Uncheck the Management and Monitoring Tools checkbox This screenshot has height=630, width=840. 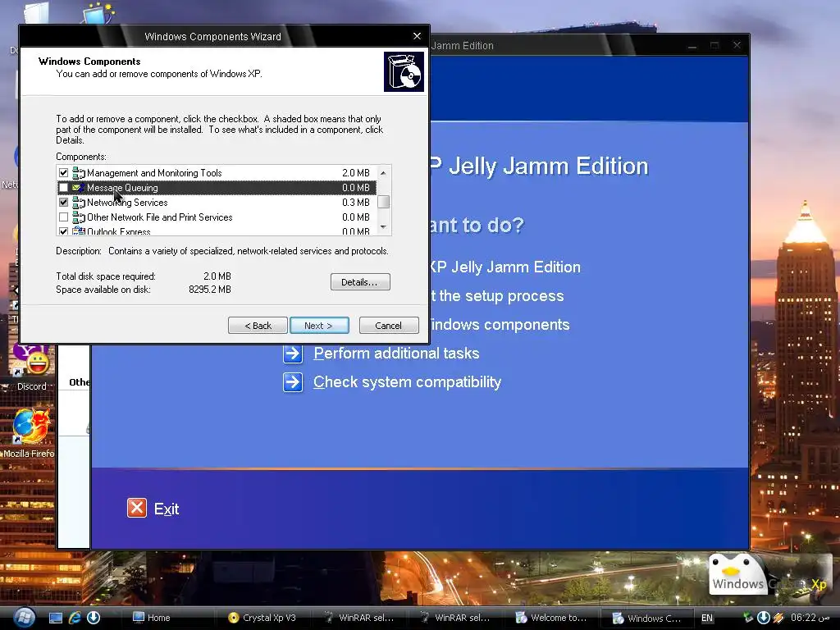click(64, 173)
